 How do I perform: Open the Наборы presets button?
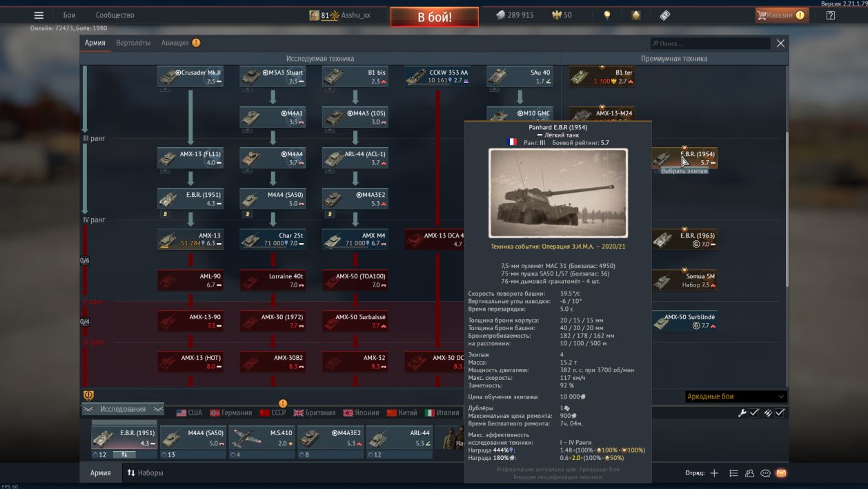pos(146,473)
